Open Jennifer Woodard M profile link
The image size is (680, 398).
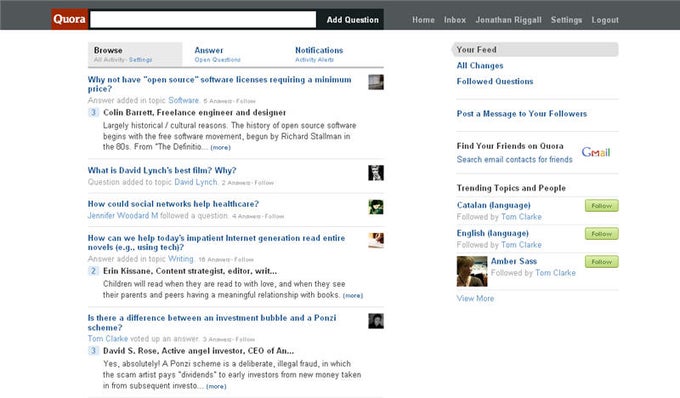[x=123, y=215]
